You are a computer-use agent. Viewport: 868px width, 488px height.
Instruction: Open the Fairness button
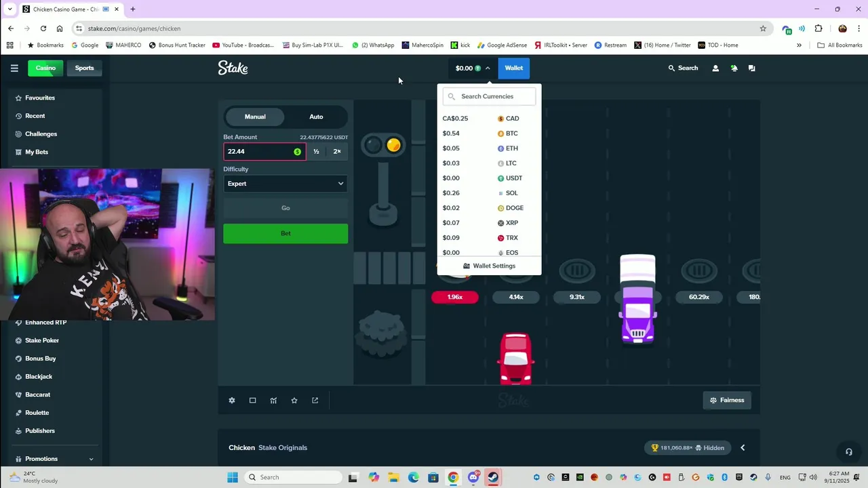(727, 401)
